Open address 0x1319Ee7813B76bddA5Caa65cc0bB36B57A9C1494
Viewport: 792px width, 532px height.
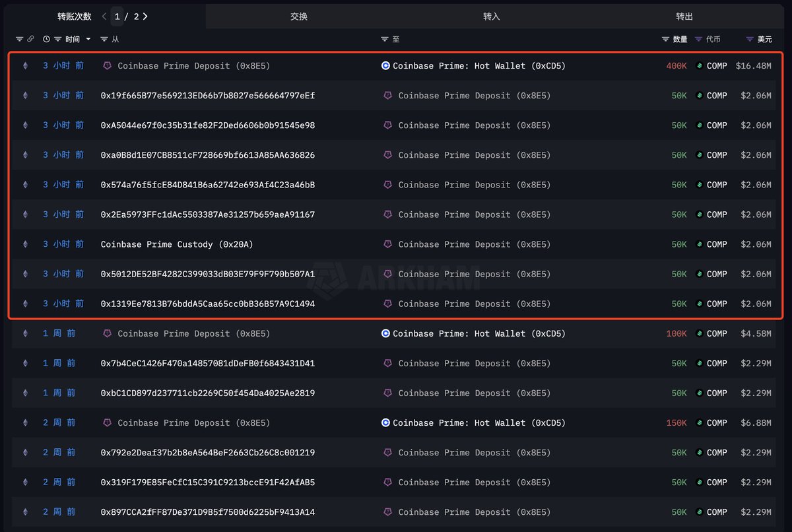pyautogui.click(x=208, y=304)
